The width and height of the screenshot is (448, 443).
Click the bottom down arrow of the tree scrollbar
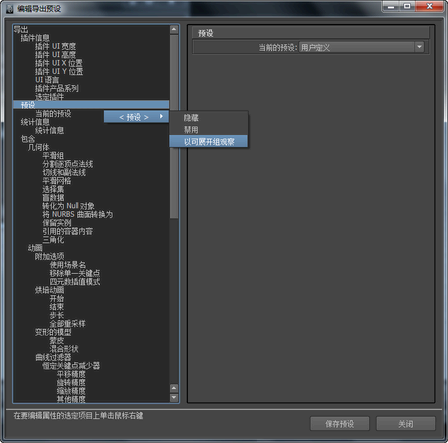click(x=174, y=397)
